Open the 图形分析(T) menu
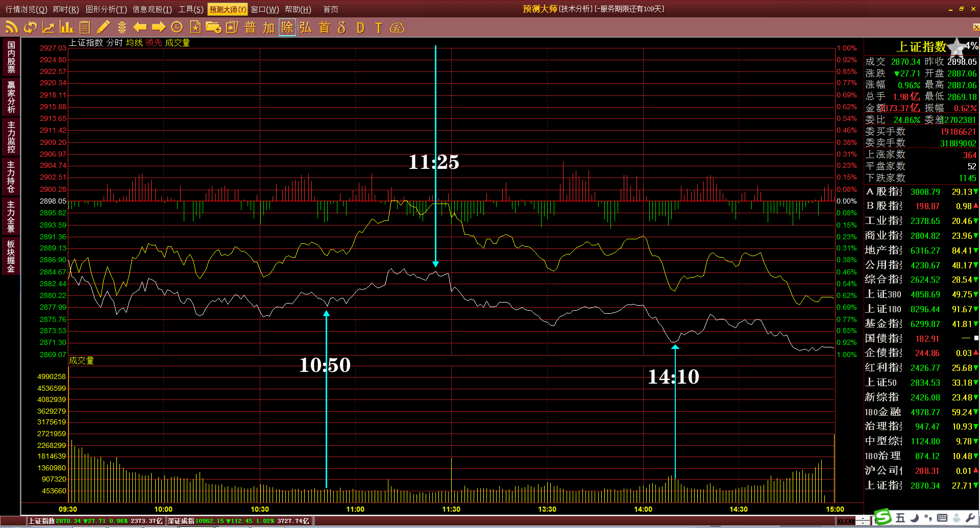Screen dimensions: 980x528 click(106, 9)
